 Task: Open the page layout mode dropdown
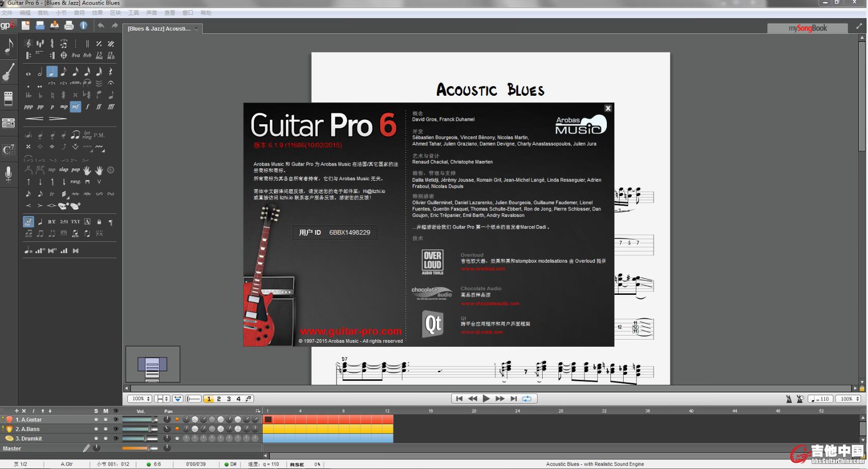coord(162,399)
